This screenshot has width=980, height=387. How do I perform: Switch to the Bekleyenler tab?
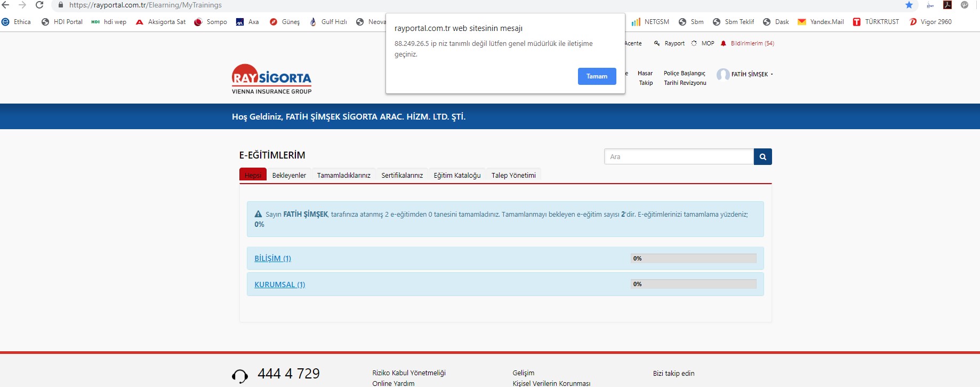289,175
